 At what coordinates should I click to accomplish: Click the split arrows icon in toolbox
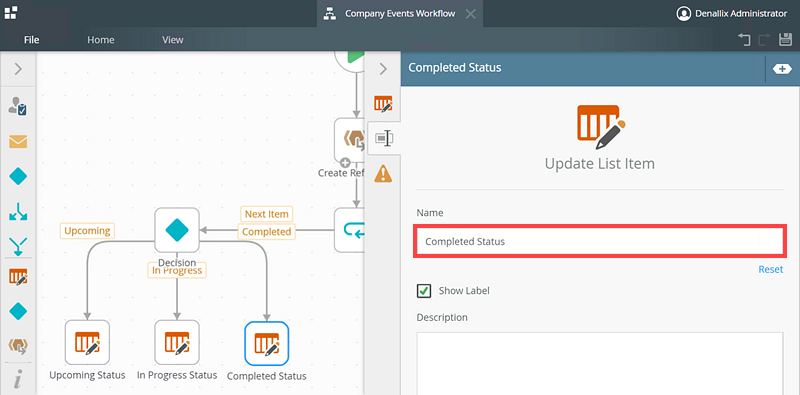[x=18, y=211]
